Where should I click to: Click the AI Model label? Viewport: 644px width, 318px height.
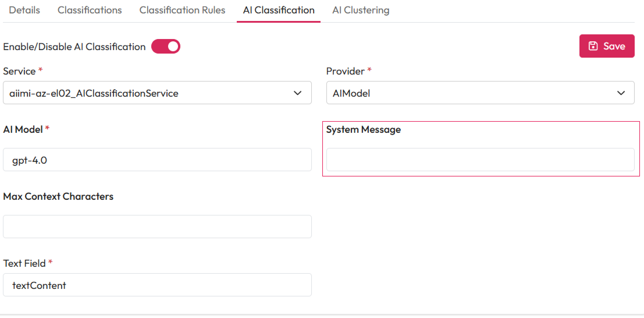point(23,130)
